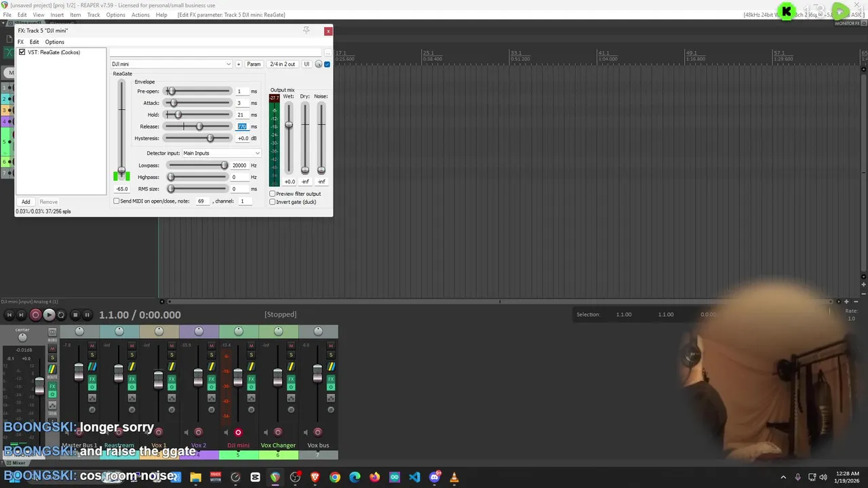Click the preset plus button

tap(238, 64)
